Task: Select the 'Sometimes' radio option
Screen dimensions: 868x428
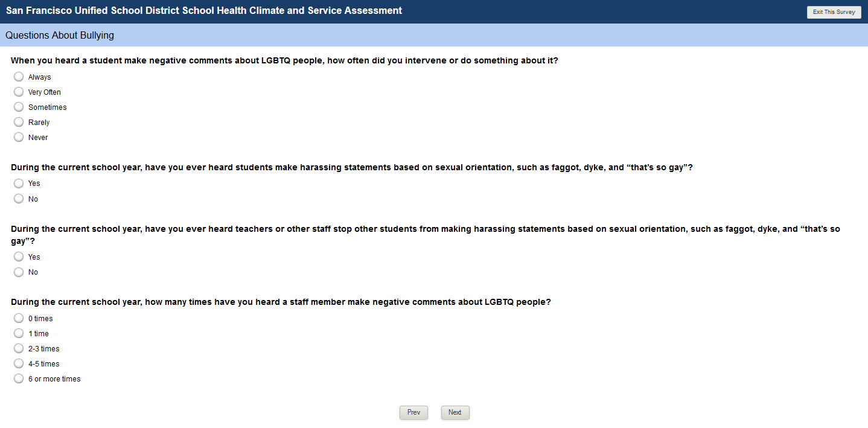Action: [x=19, y=107]
